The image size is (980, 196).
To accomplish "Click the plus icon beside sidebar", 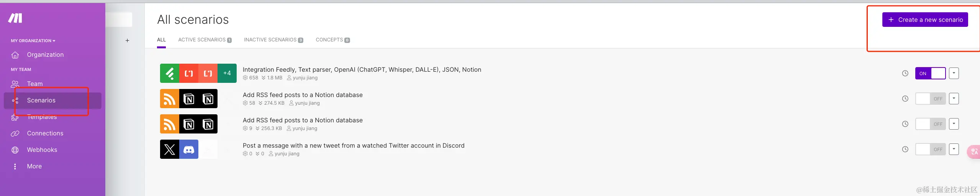I will (127, 41).
